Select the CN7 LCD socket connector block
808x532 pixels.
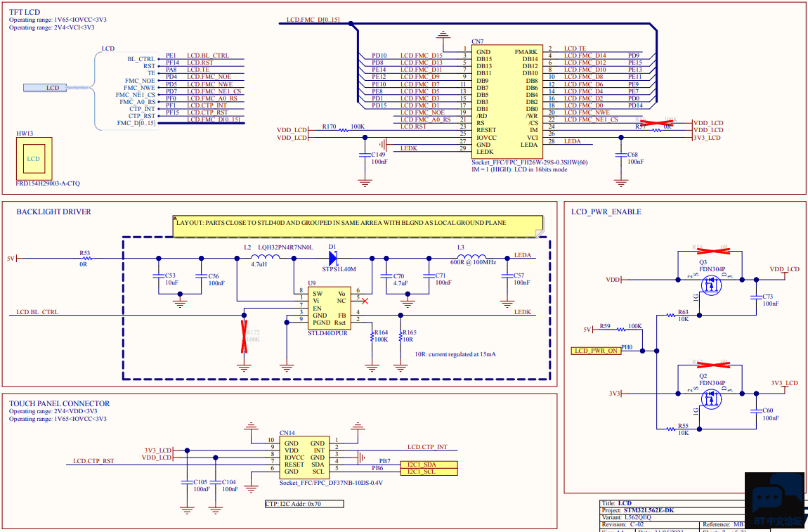(x=507, y=101)
